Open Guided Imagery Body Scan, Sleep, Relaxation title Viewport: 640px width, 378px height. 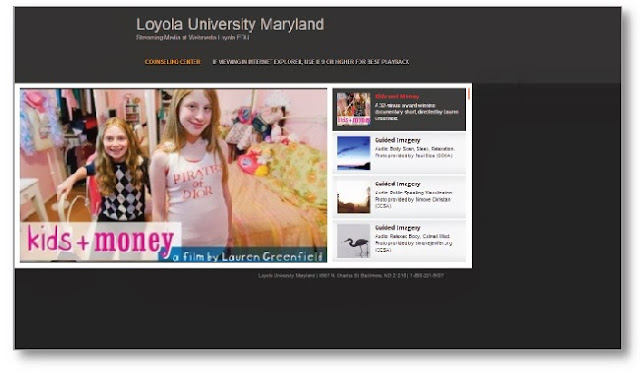click(398, 140)
